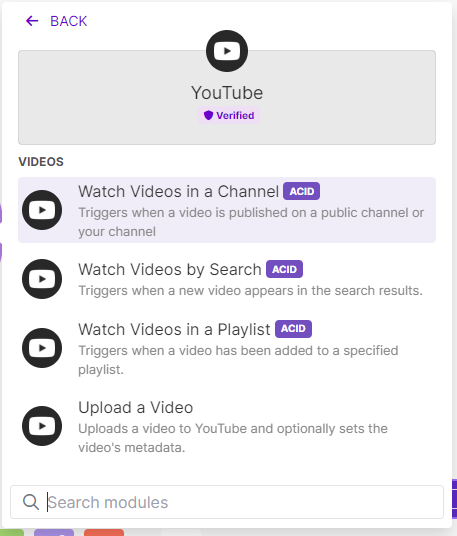The image size is (457, 536).
Task: Click the Verified shield badge
Action: point(229,115)
